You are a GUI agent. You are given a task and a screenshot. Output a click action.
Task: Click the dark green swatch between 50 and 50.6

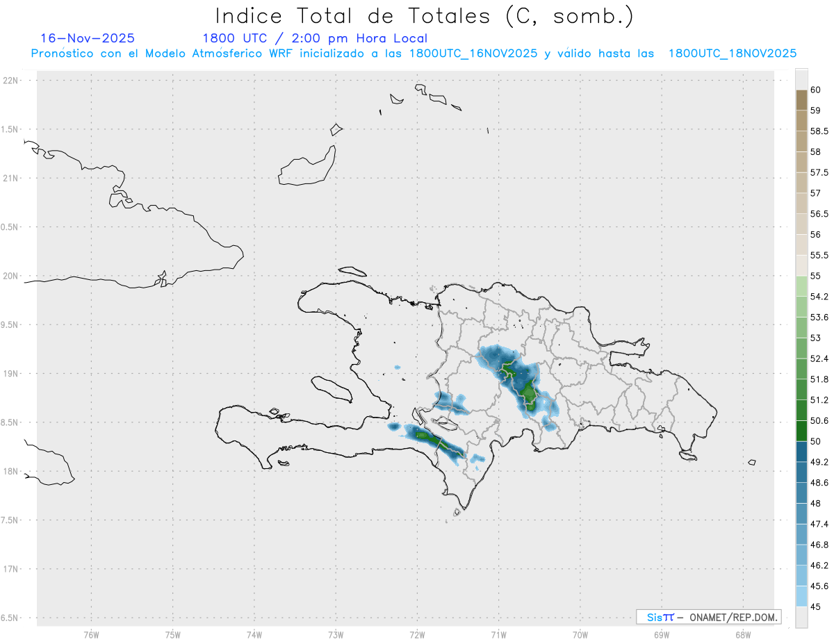801,431
